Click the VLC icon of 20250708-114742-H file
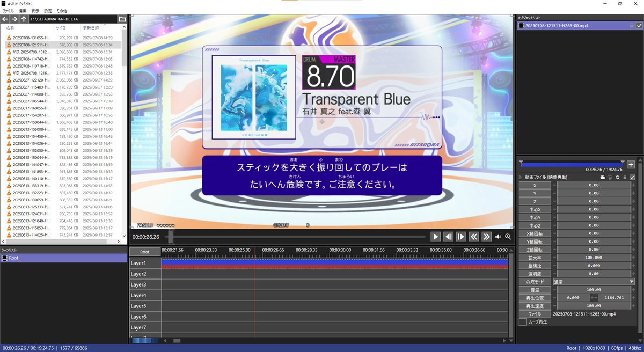 [9, 59]
